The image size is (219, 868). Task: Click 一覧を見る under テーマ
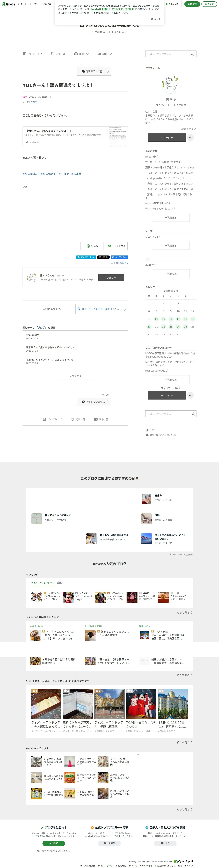point(171,246)
